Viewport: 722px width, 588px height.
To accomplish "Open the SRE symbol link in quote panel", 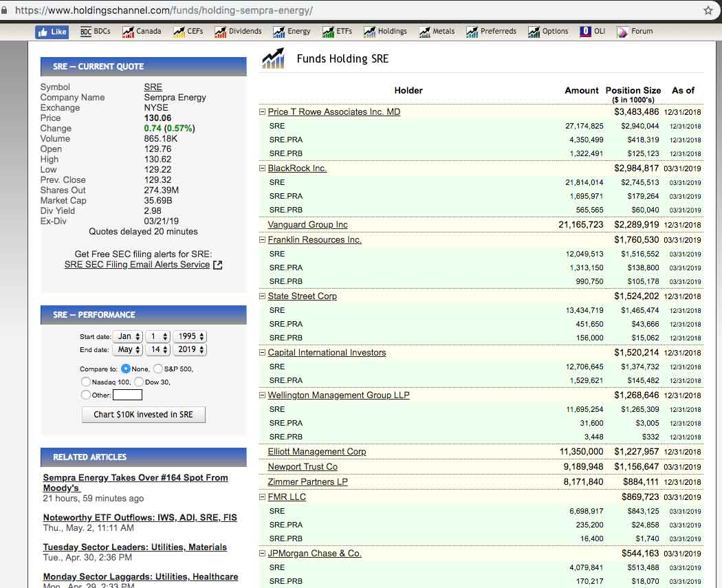I will 153,87.
